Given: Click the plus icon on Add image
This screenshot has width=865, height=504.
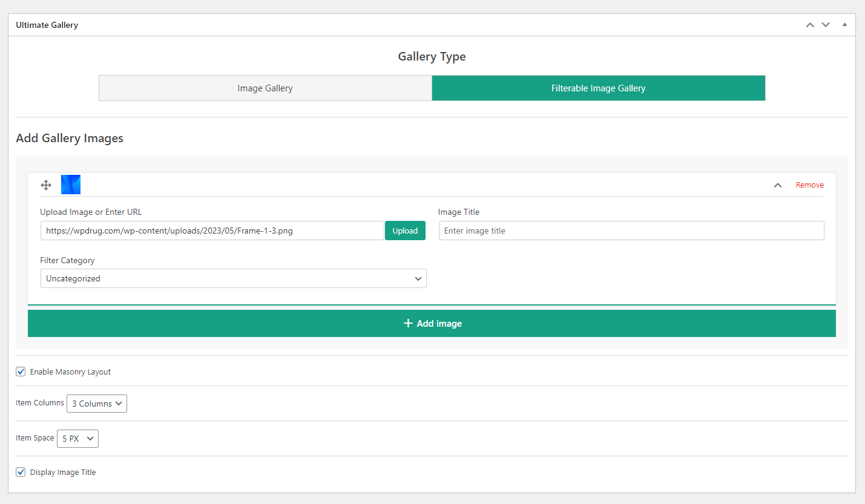Looking at the screenshot, I should (x=408, y=323).
